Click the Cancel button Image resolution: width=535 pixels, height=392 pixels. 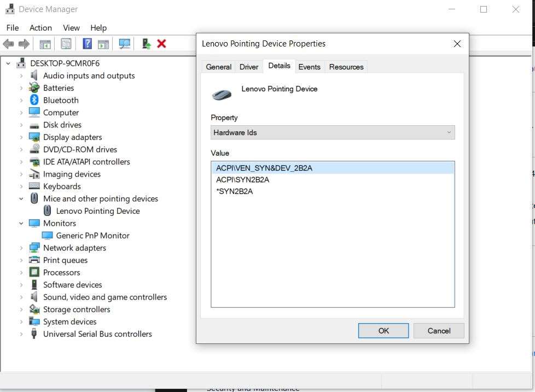[438, 330]
